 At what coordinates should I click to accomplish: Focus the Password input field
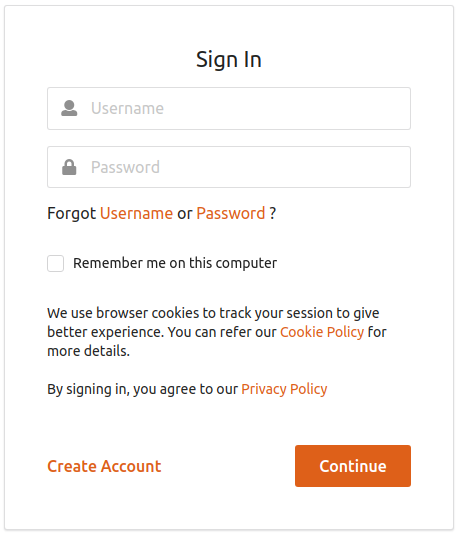point(229,167)
